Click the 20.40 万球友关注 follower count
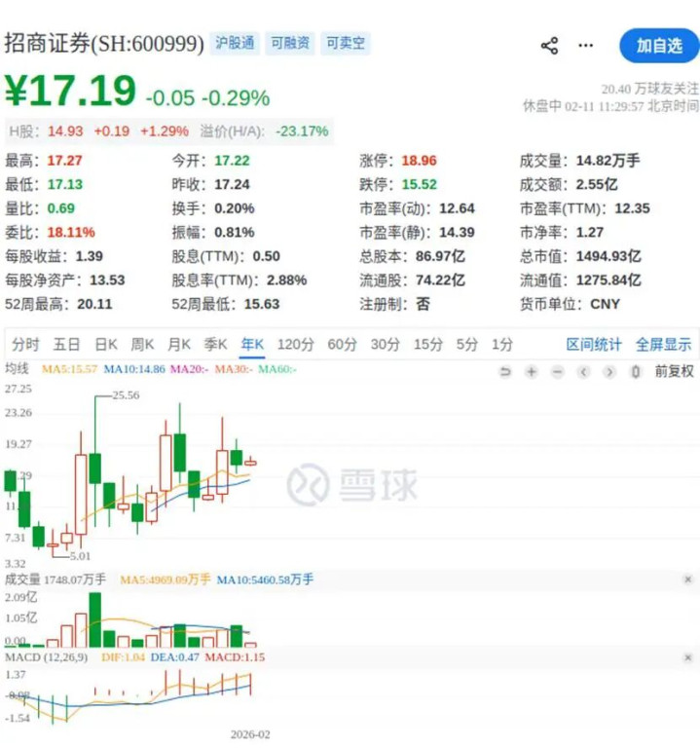700x748 pixels. coord(650,89)
